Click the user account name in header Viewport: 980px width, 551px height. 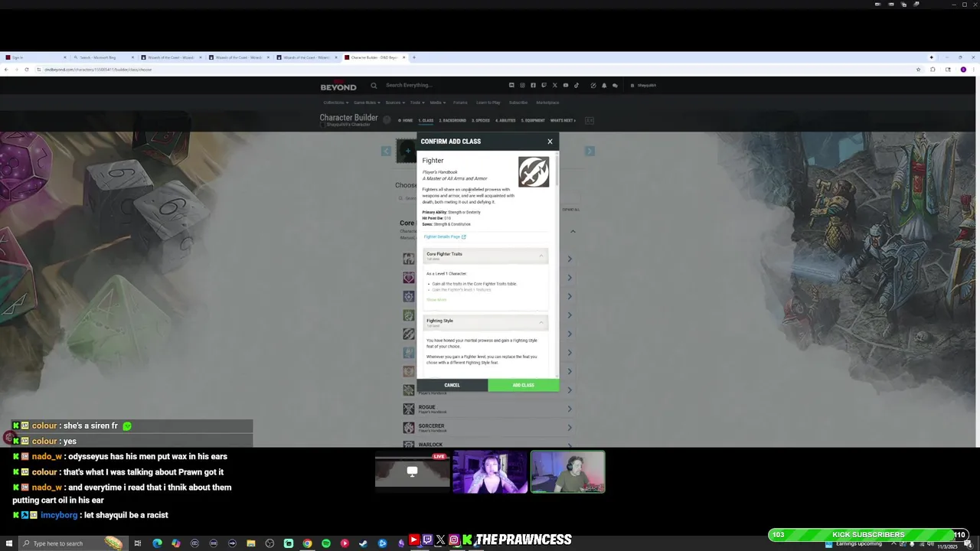(646, 86)
